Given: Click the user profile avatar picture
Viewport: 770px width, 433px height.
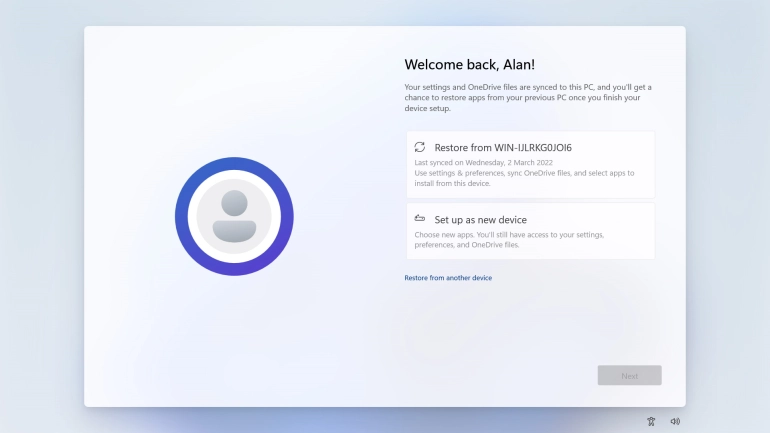Looking at the screenshot, I should 234,216.
